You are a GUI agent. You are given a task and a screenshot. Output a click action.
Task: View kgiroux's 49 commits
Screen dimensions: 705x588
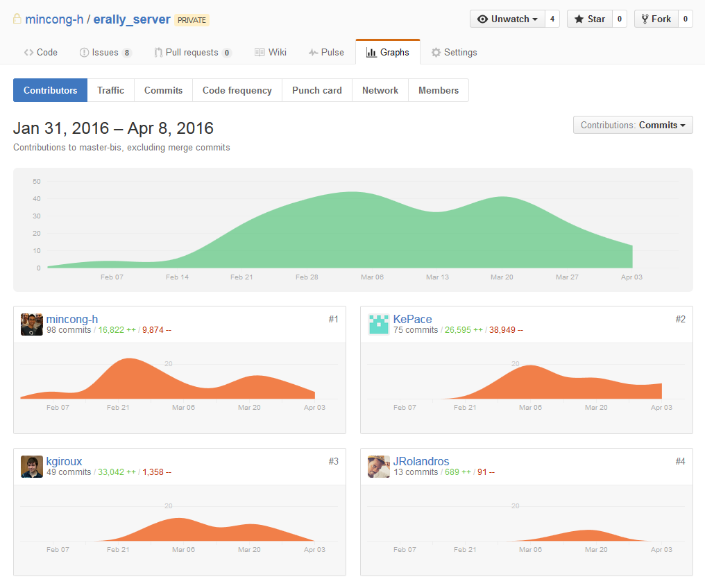[x=69, y=472]
